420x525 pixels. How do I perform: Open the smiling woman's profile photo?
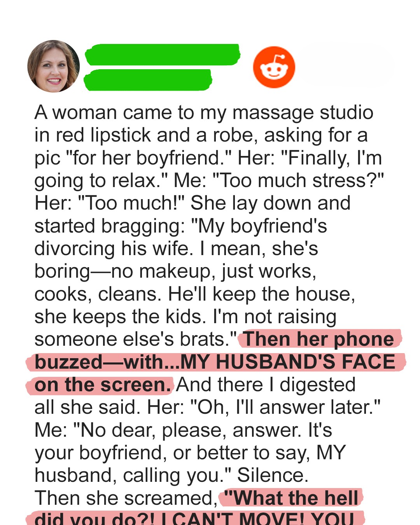(x=53, y=66)
